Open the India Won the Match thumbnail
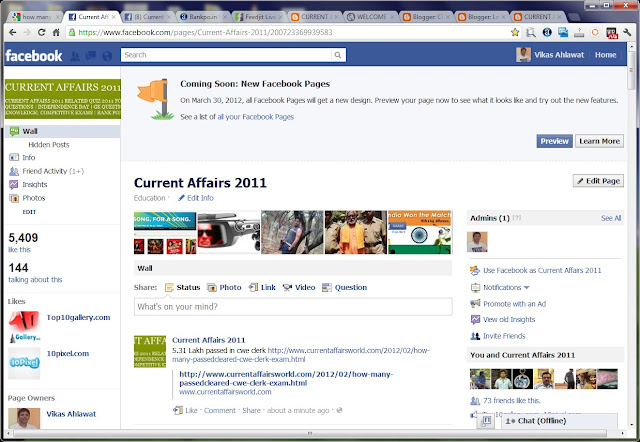Image resolution: width=640 pixels, height=442 pixels. (420, 232)
